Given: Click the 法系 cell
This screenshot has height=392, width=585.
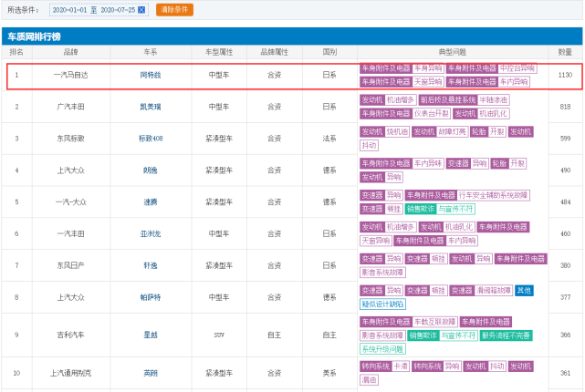Looking at the screenshot, I should click(x=329, y=139).
